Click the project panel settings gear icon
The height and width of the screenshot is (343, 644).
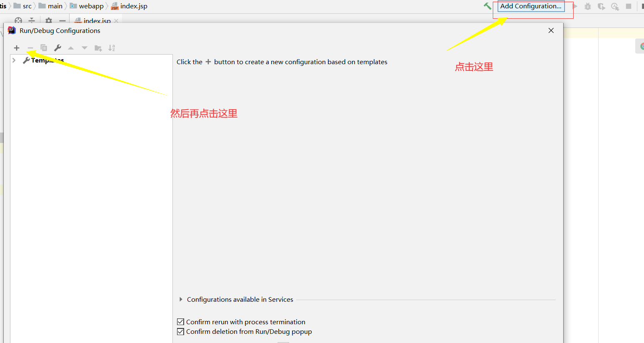49,20
